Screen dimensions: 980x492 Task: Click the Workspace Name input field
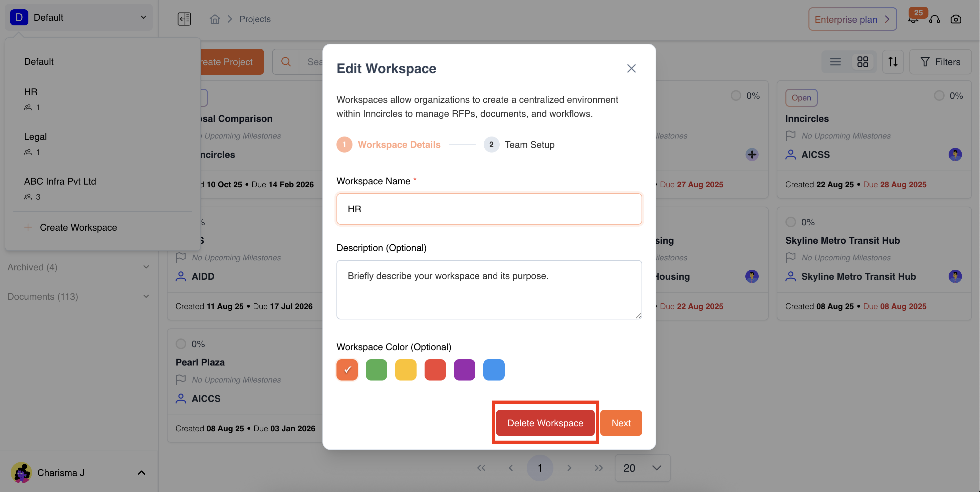coord(489,209)
